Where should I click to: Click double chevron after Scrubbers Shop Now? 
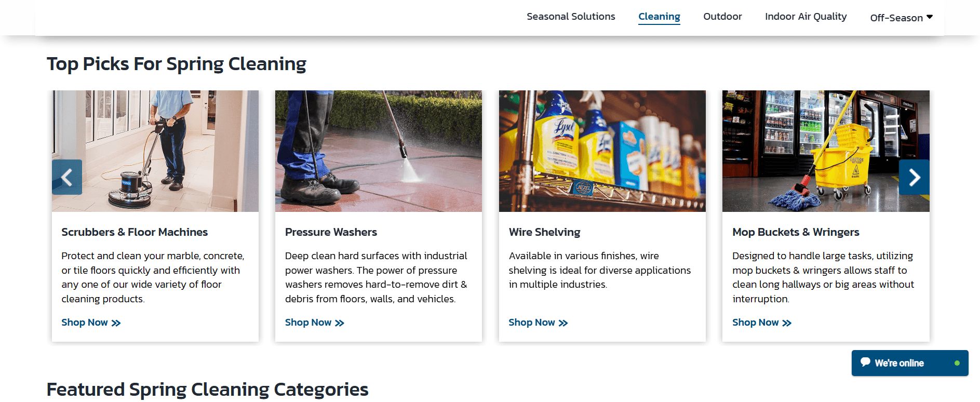[116, 323]
